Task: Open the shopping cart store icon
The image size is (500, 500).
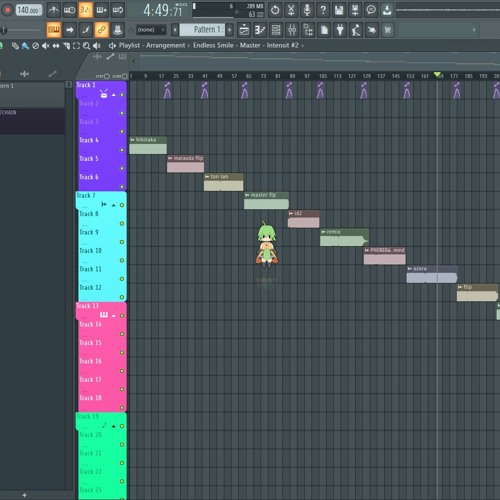Action: tap(388, 30)
